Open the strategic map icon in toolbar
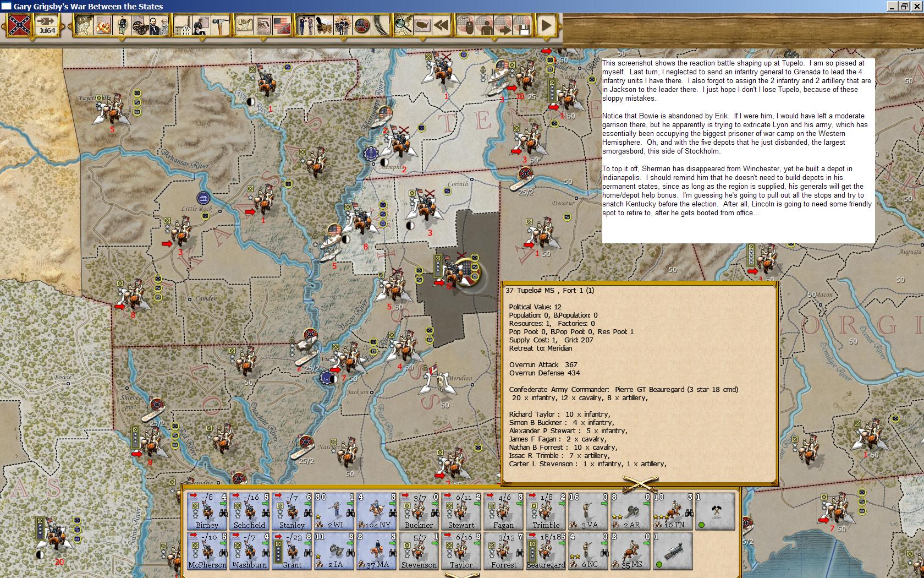924x578 pixels. point(84,25)
